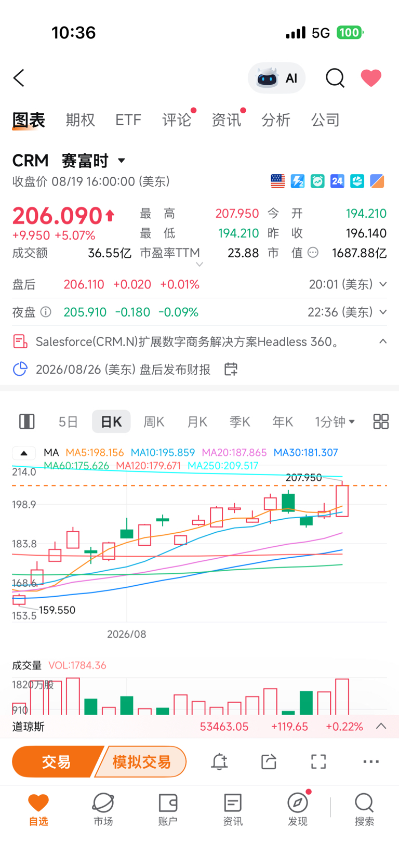Tap the share export icon
This screenshot has height=868, width=399.
pyautogui.click(x=269, y=762)
